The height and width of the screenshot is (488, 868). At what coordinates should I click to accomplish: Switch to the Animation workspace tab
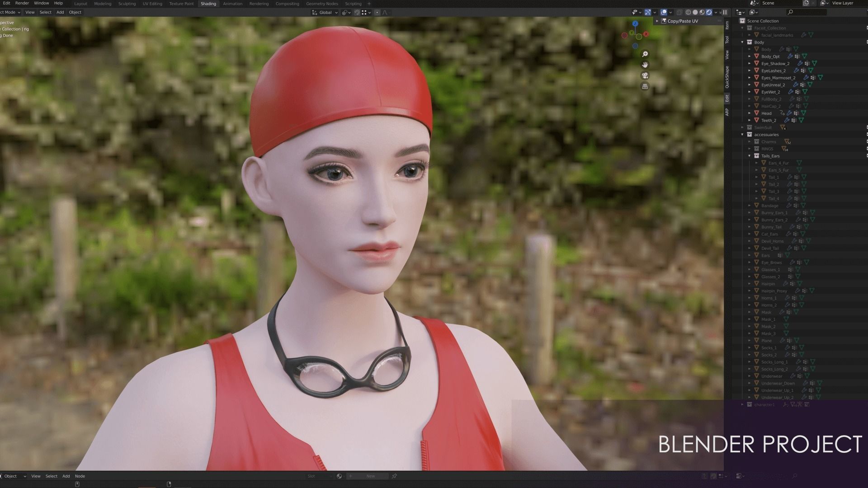point(232,4)
